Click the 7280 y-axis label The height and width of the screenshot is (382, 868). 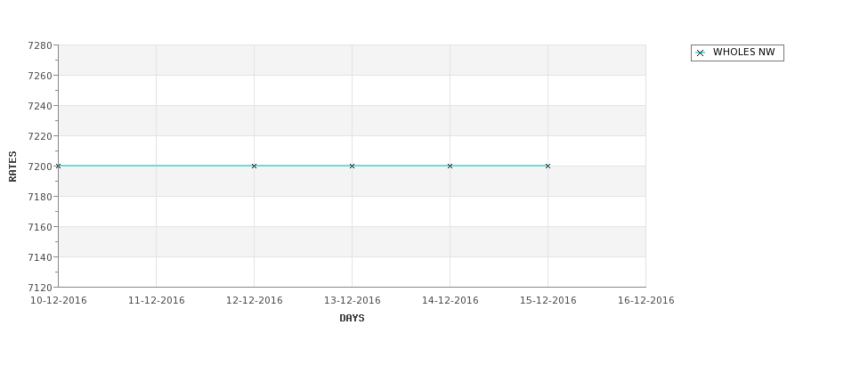point(40,45)
